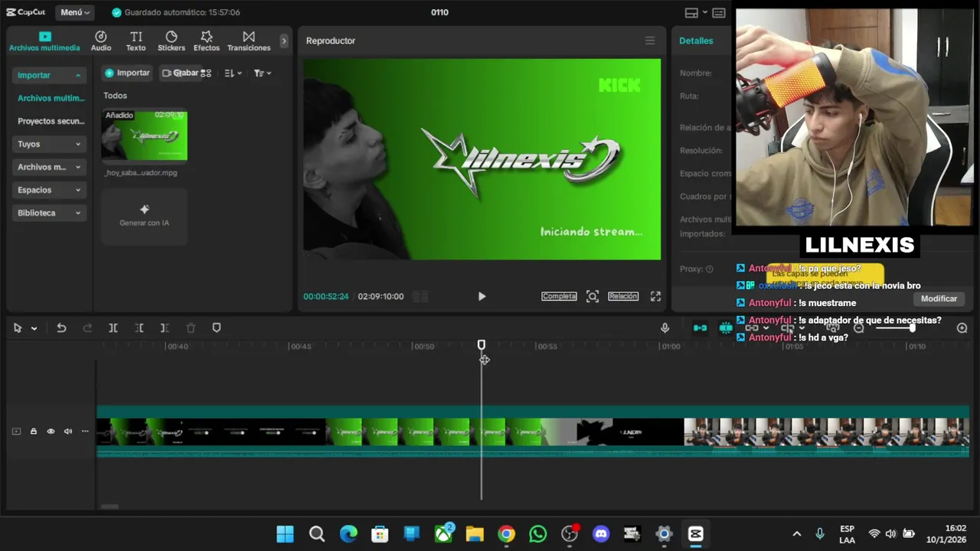Viewport: 980px width, 551px height.
Task: Delete right of playhead
Action: [x=165, y=328]
